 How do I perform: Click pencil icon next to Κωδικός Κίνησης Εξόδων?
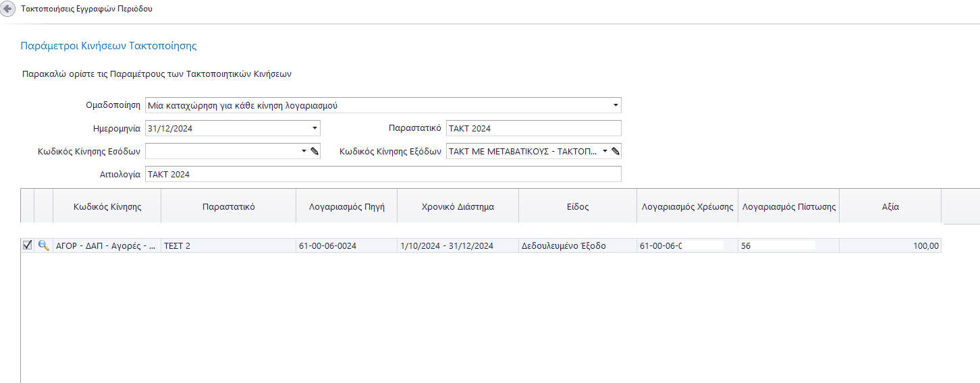coord(616,152)
